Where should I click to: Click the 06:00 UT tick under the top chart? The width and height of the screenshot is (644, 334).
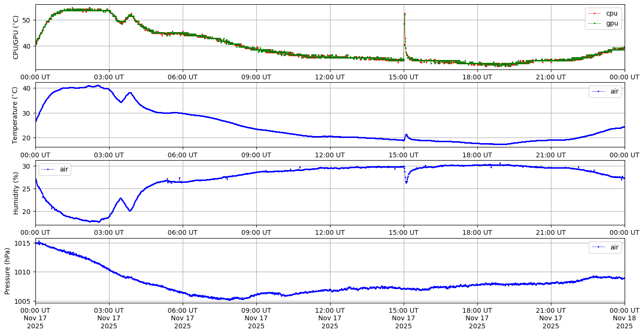coord(183,77)
